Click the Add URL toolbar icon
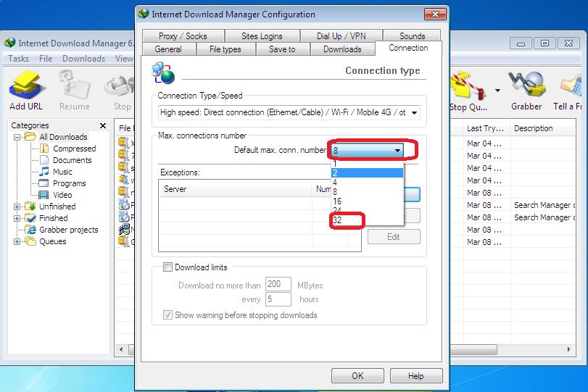 click(26, 86)
